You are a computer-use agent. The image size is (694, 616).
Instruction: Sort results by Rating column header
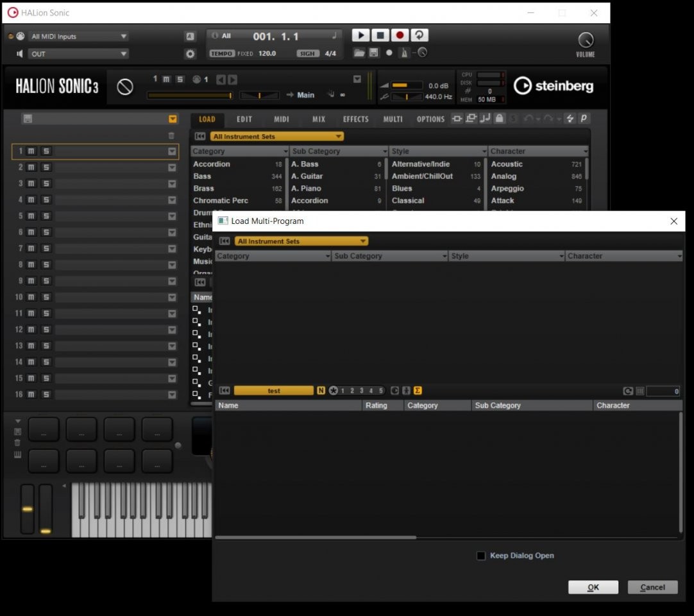(x=382, y=405)
